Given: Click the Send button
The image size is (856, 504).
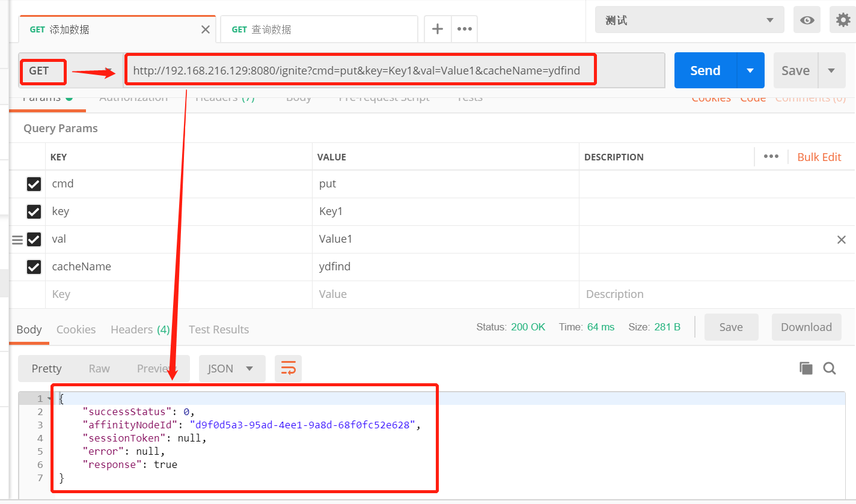Looking at the screenshot, I should click(704, 70).
